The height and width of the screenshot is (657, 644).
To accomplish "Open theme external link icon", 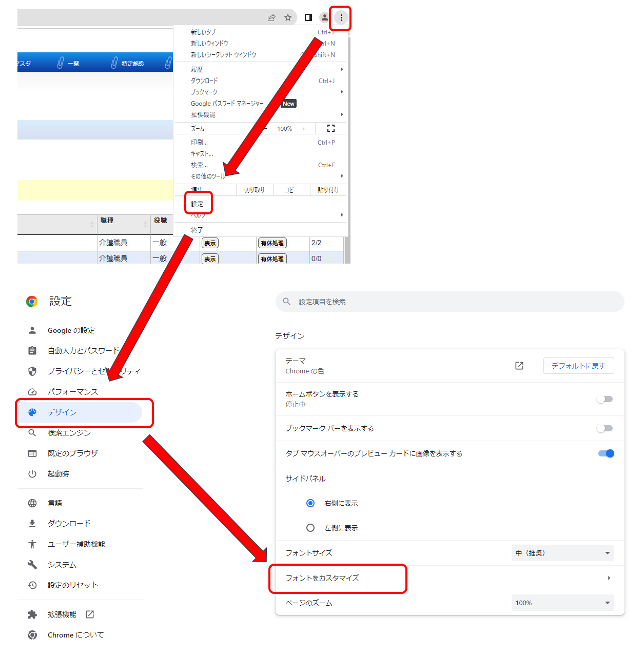I will 519,366.
